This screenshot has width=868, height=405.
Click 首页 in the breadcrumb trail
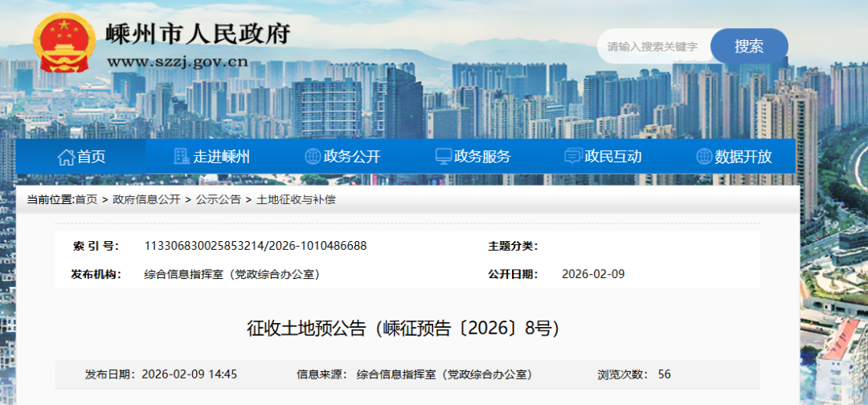[x=86, y=199]
